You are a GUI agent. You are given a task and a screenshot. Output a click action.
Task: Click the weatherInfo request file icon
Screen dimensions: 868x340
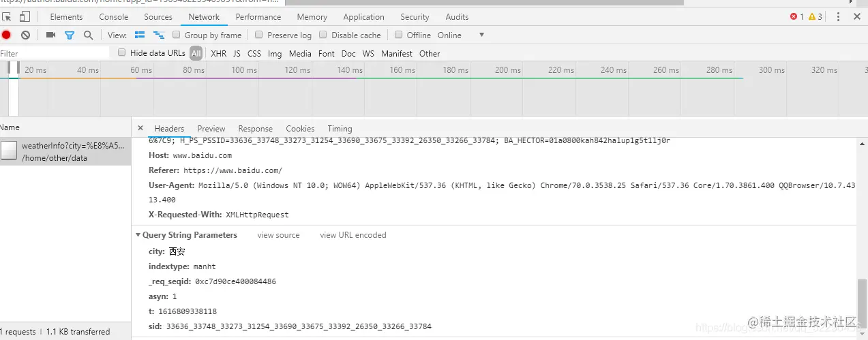[x=9, y=151]
